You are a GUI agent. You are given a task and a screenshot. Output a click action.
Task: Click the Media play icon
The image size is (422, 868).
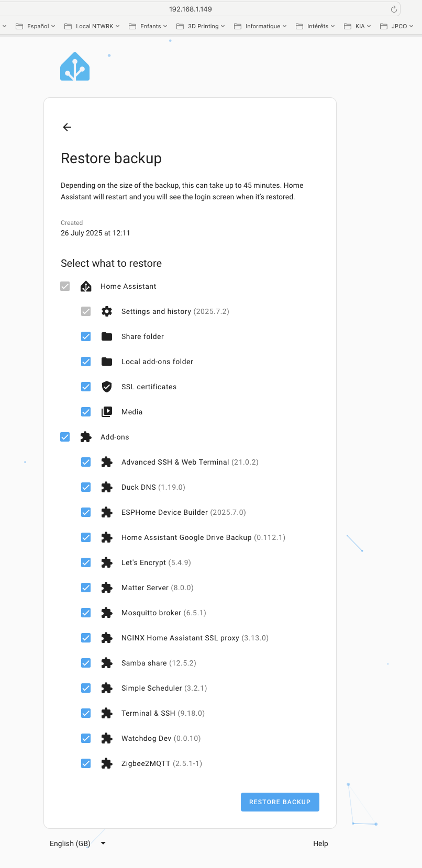(x=107, y=412)
